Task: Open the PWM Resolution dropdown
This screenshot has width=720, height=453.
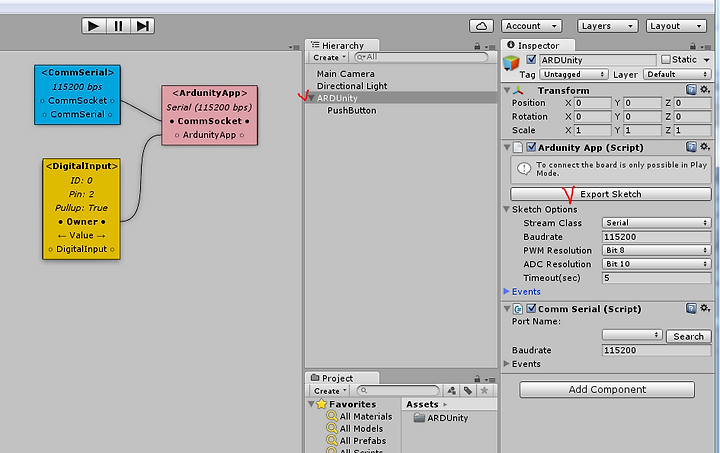Action: tap(656, 251)
